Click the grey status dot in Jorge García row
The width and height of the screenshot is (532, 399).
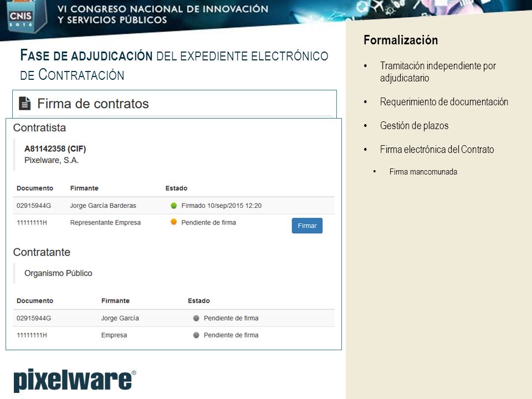click(x=196, y=318)
